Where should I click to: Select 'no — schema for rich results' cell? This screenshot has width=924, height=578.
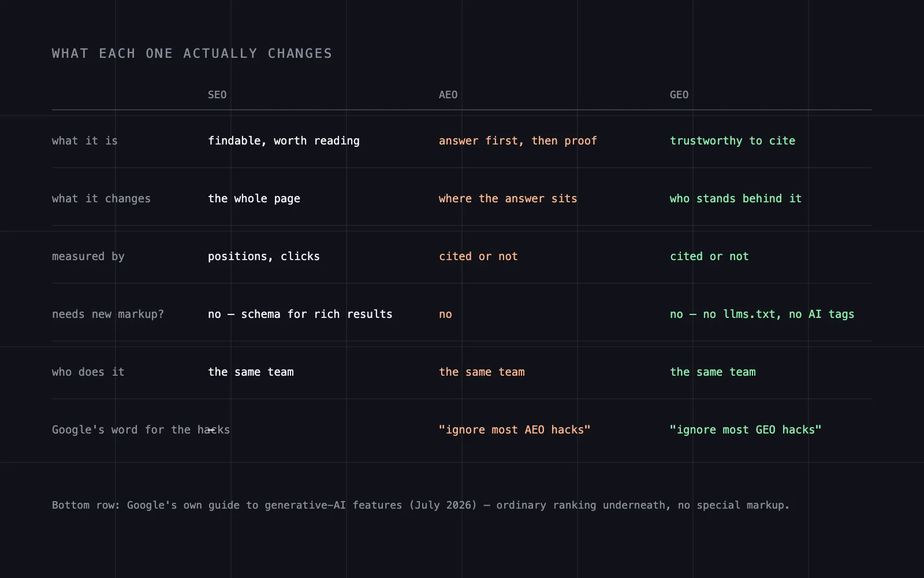(300, 314)
